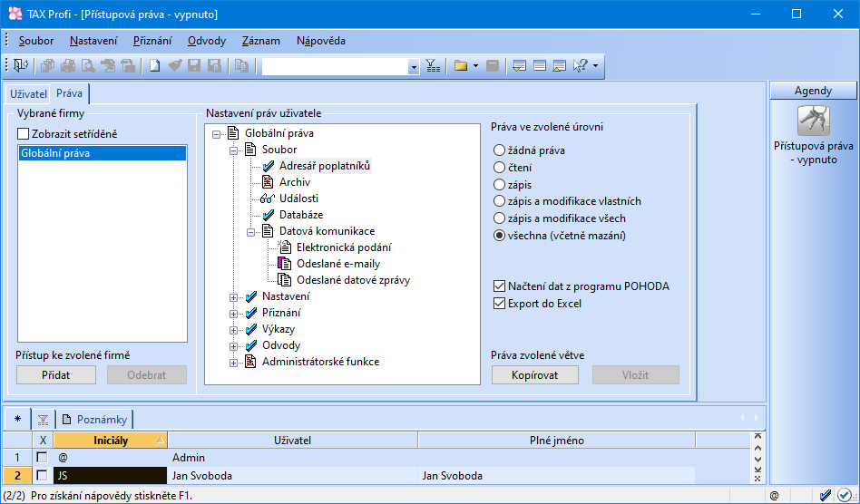Image resolution: width=860 pixels, height=504 pixels.
Task: Switch to the Uživatel tab
Action: click(x=28, y=94)
